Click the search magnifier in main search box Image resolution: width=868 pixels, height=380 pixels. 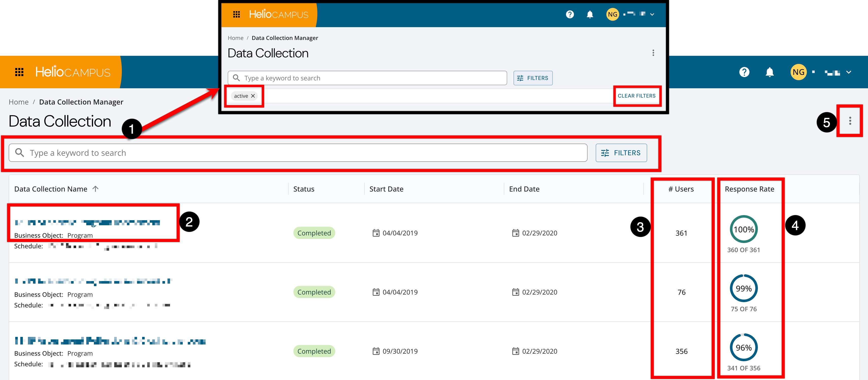[x=20, y=153]
